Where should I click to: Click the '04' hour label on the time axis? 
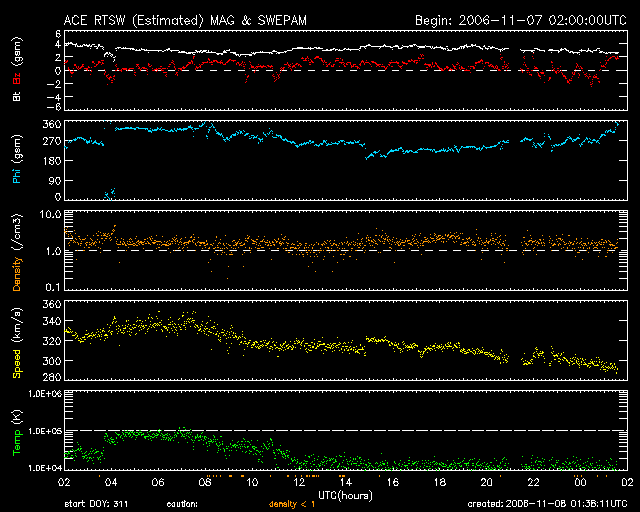[111, 483]
